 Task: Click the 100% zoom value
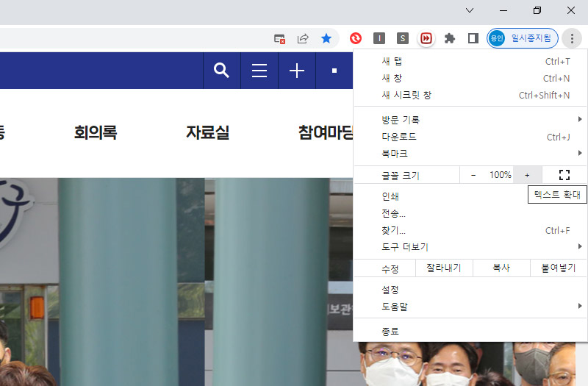point(501,175)
